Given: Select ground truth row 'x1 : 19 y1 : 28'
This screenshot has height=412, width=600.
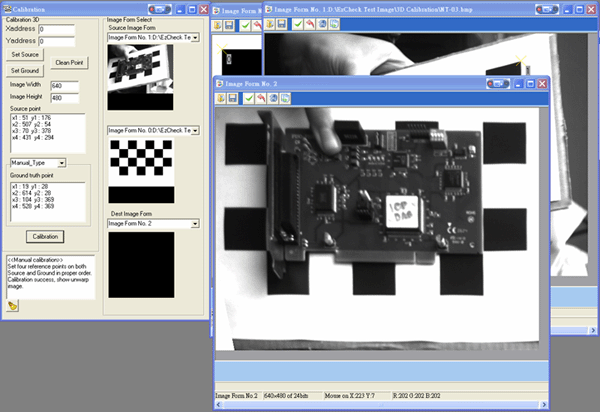Looking at the screenshot, I should [x=30, y=187].
